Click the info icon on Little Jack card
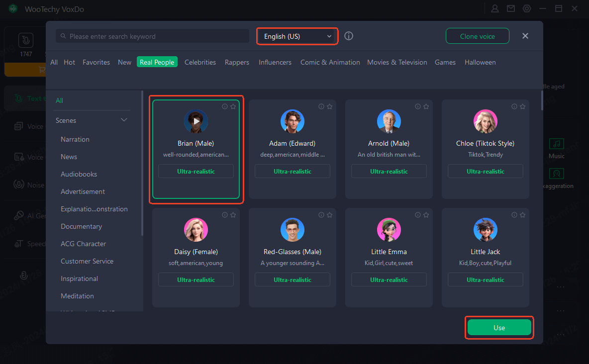 click(x=514, y=215)
